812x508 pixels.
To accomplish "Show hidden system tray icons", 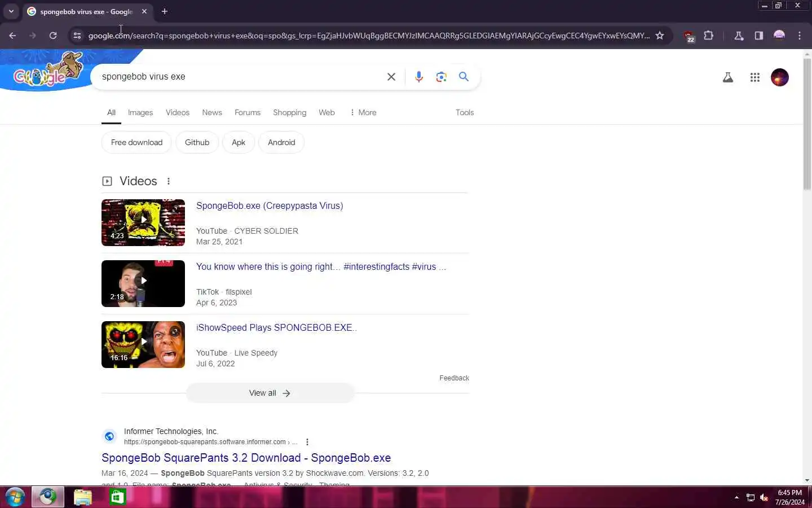I will tap(736, 497).
